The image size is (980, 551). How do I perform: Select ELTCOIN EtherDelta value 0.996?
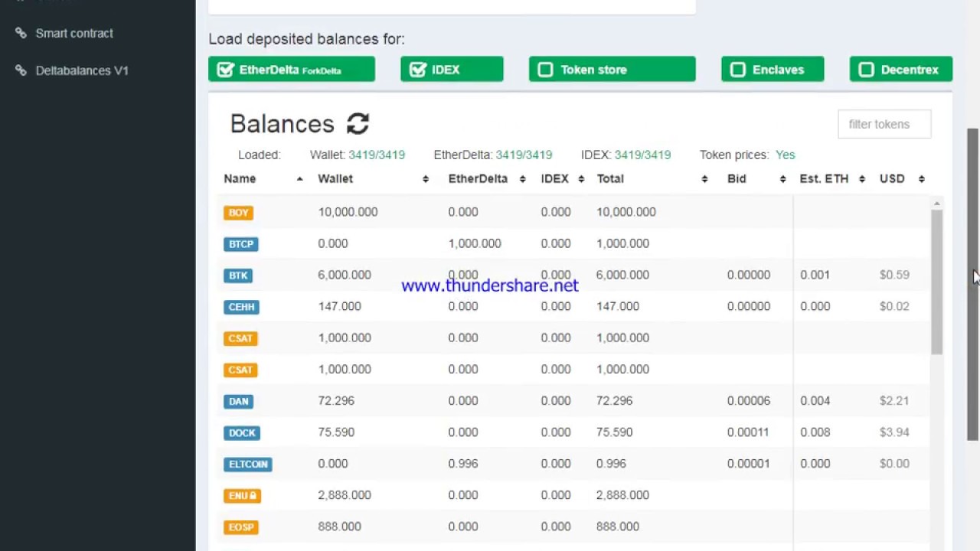[x=463, y=463]
